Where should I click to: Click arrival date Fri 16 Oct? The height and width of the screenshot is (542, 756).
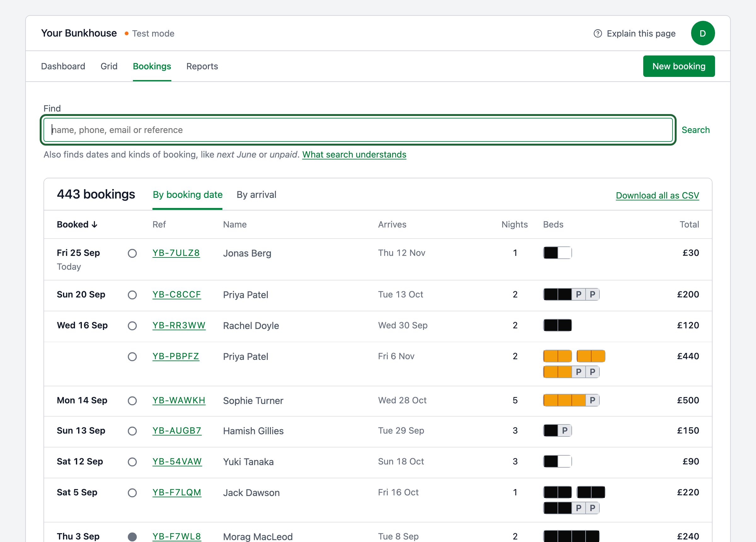tap(398, 492)
